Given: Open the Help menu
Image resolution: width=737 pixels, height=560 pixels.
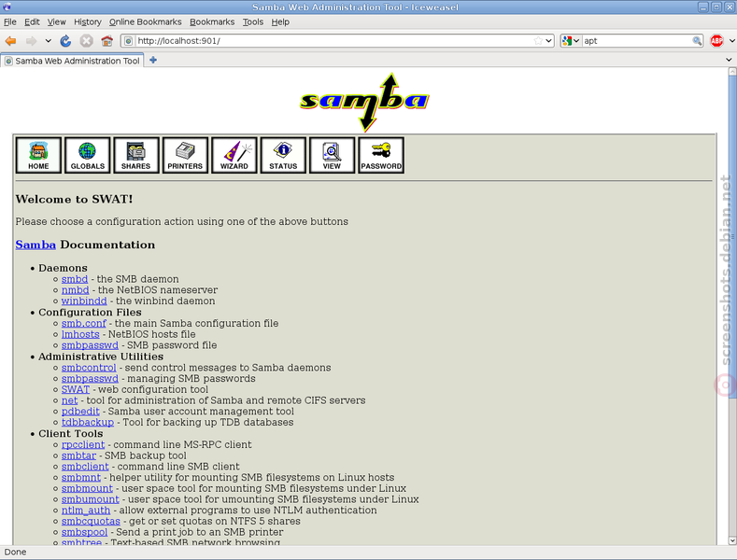Looking at the screenshot, I should click(x=280, y=22).
